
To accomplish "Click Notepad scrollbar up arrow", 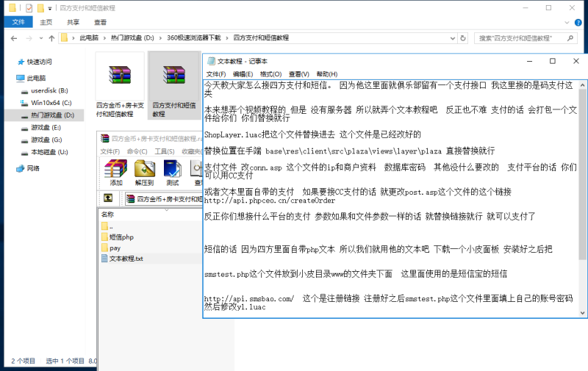I will (582, 85).
